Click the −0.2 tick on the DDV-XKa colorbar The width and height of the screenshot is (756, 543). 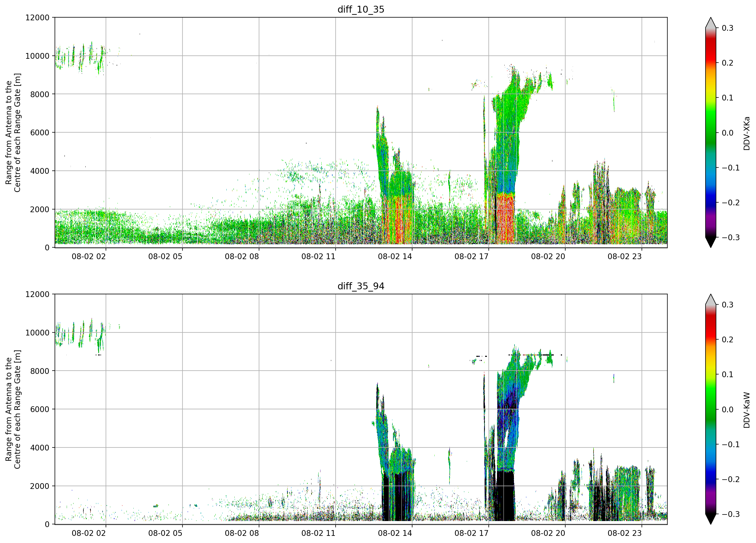(731, 203)
